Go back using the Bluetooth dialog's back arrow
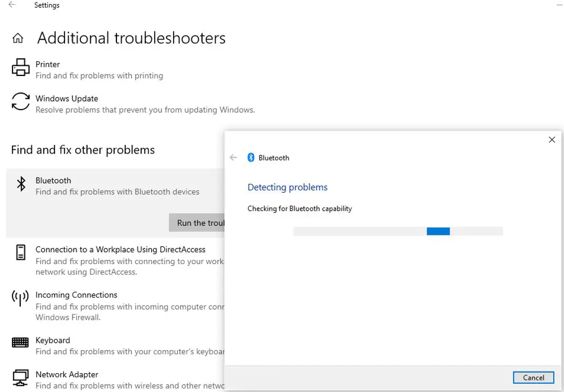 pyautogui.click(x=233, y=157)
